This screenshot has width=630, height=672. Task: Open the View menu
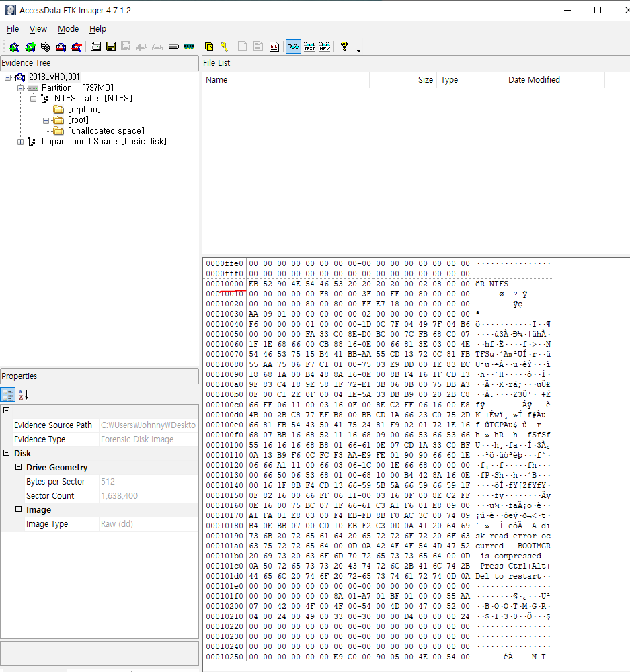click(x=38, y=29)
